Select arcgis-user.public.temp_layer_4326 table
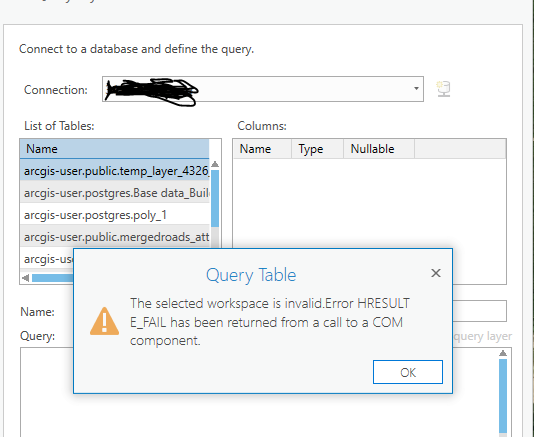 pos(115,171)
